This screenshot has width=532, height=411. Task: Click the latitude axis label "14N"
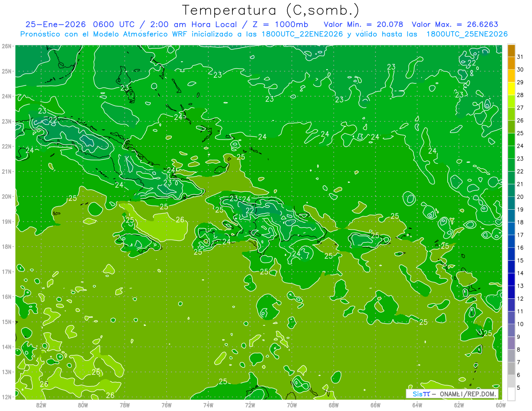coord(7,347)
